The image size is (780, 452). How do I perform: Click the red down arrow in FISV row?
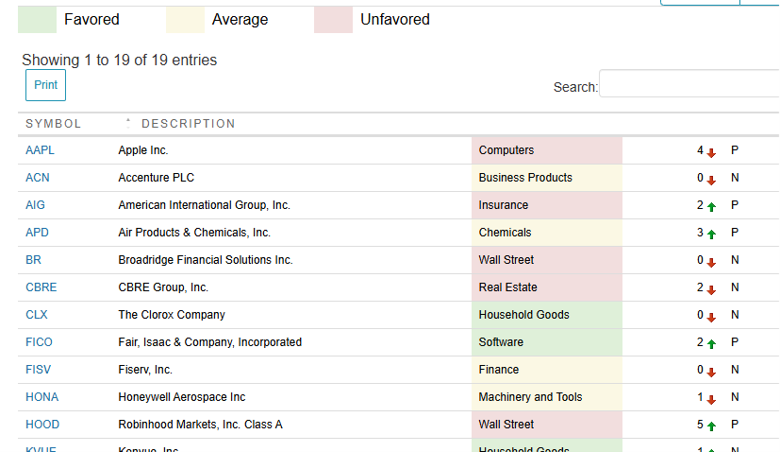(x=711, y=372)
